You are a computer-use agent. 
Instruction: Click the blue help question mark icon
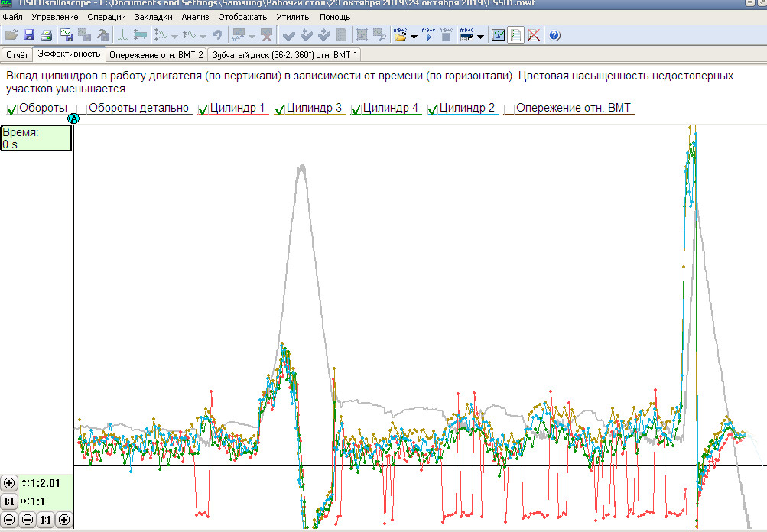click(x=554, y=35)
